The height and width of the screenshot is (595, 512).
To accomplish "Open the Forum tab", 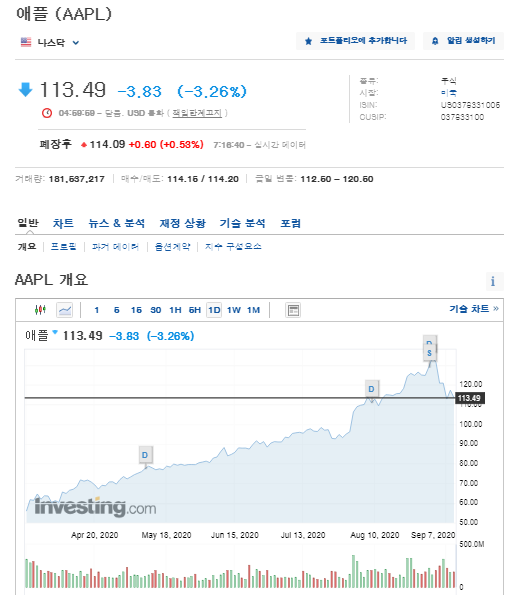I will pyautogui.click(x=290, y=223).
